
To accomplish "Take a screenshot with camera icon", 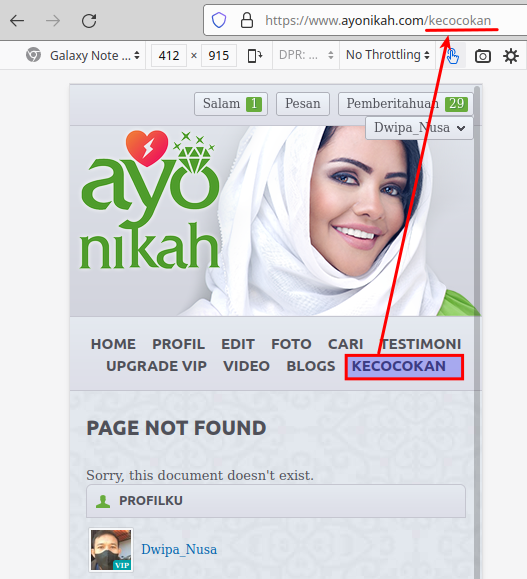I will click(482, 56).
